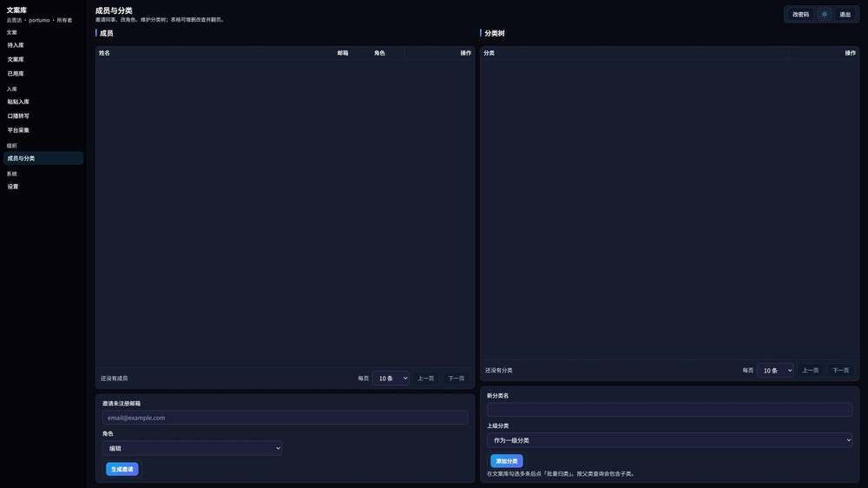Viewport: 868px width, 488px height.
Task: Click 上一页 under the members table
Action: (x=425, y=379)
